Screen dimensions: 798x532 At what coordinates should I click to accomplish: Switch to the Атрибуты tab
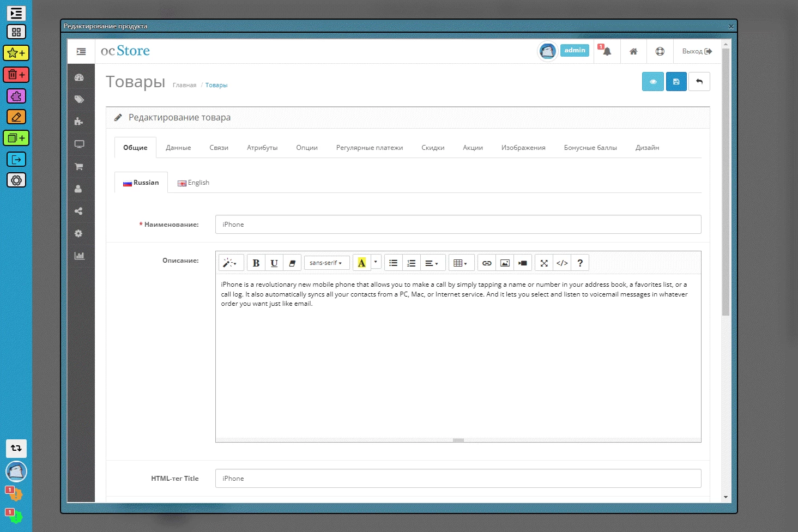(262, 148)
